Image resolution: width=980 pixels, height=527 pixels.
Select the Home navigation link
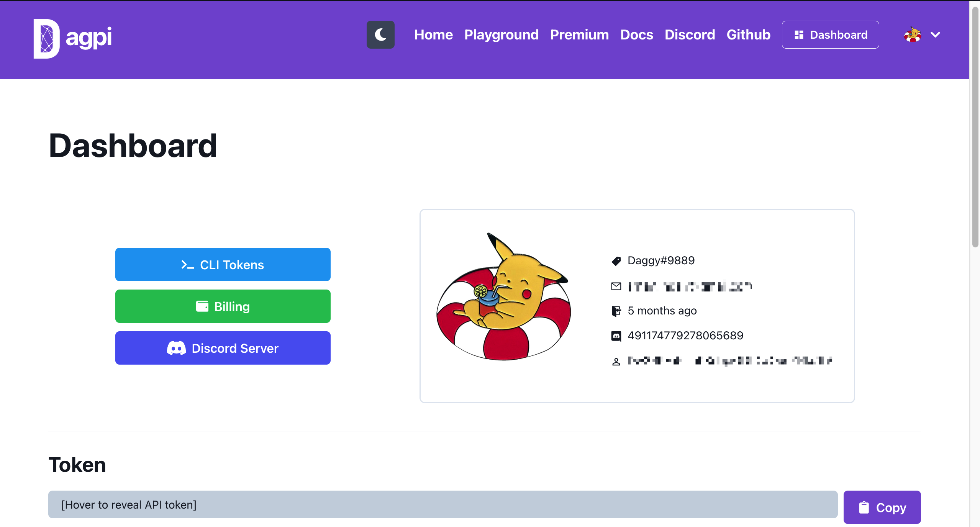tap(433, 34)
